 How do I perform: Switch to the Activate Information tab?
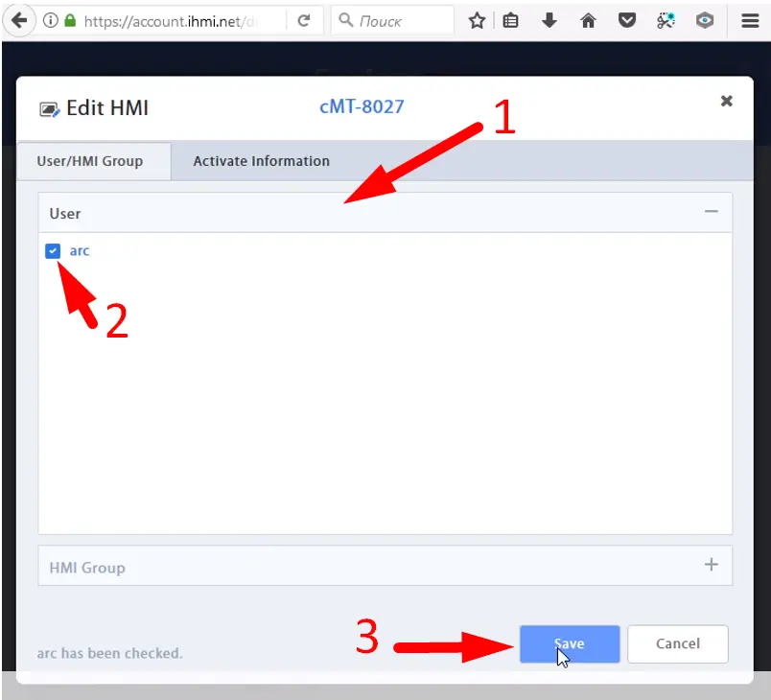pos(261,161)
